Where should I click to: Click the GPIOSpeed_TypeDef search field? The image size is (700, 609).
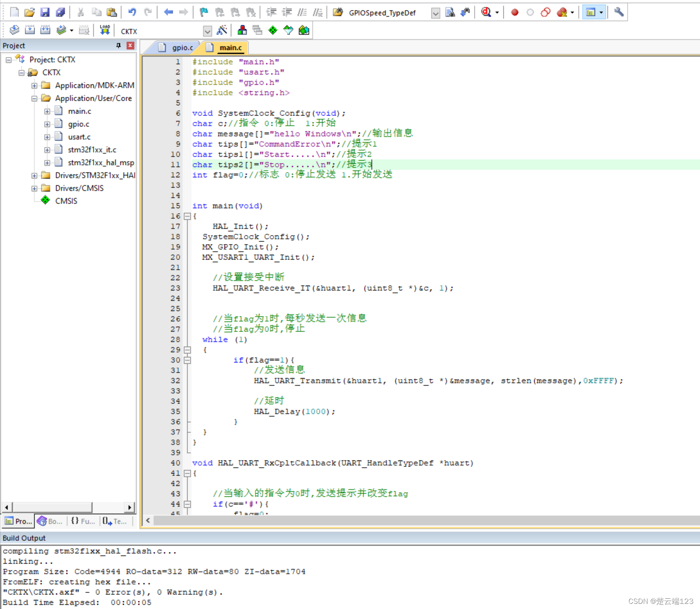coord(388,13)
